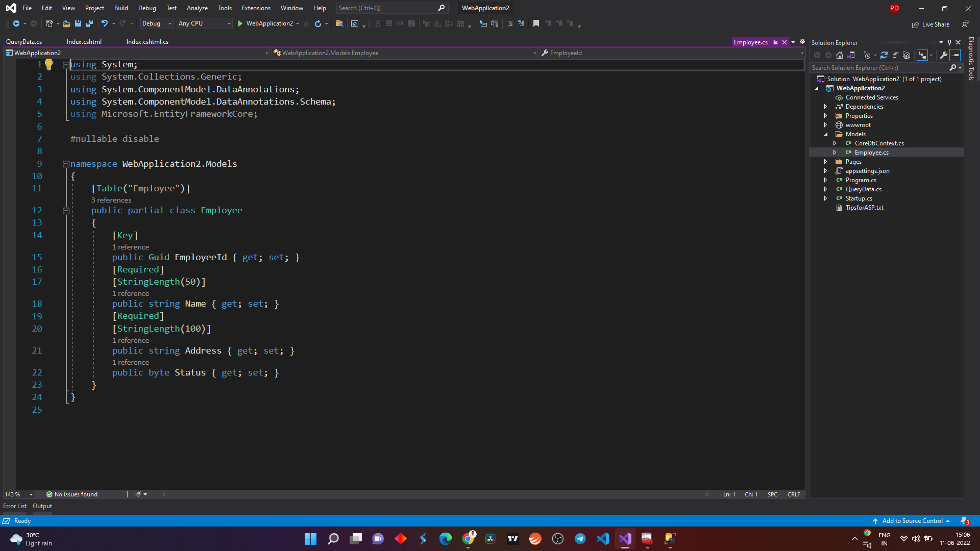Viewport: 980px width, 551px height.
Task: Toggle file nesting in Solution Explorer
Action: [x=922, y=55]
